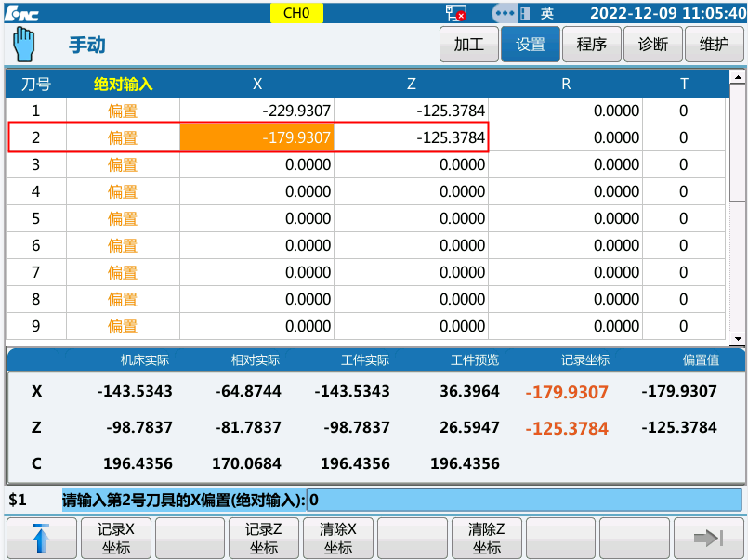Select tool 5 R value cell
Image resolution: width=748 pixels, height=560 pixels.
pyautogui.click(x=565, y=218)
